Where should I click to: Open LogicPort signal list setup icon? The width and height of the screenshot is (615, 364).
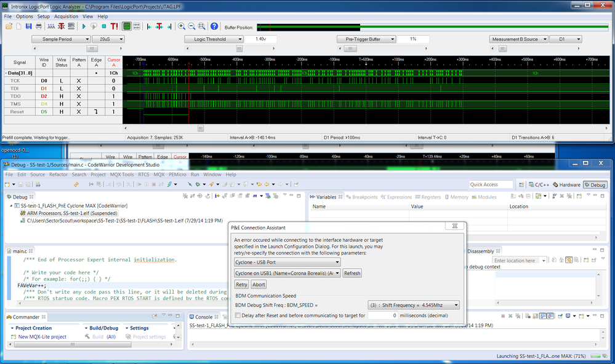pyautogui.click(x=71, y=26)
